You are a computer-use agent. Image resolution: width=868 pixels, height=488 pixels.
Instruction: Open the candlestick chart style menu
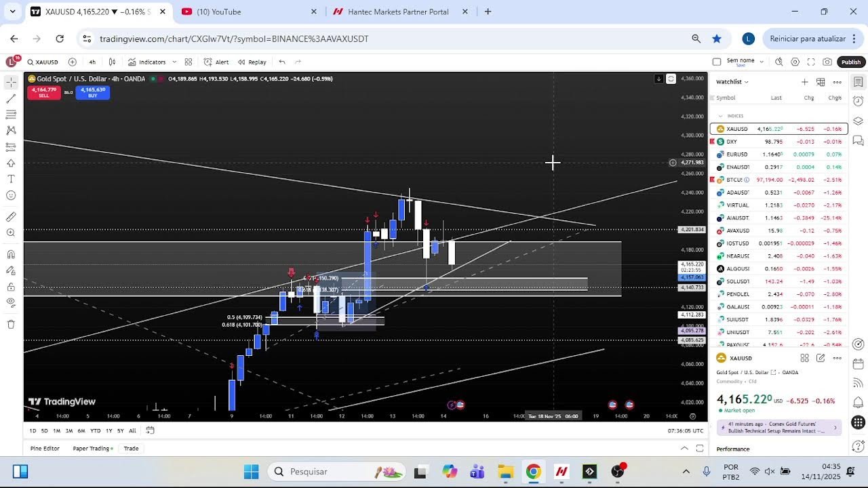point(113,62)
